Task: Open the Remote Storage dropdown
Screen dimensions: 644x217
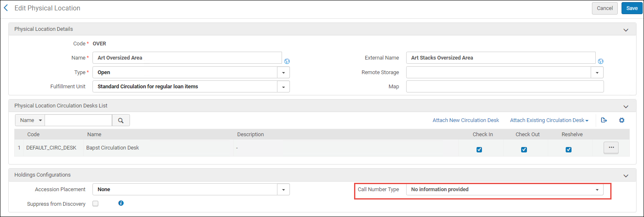Action: 505,72
